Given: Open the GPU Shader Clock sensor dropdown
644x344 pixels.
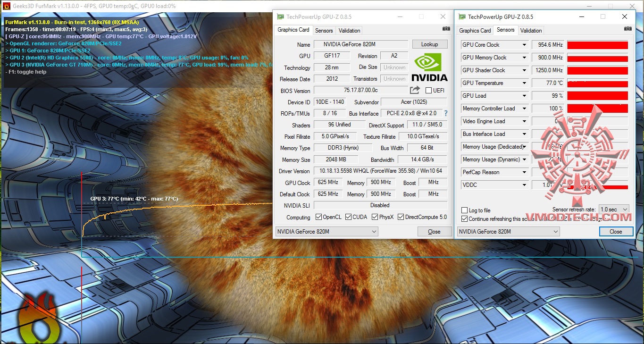Looking at the screenshot, I should (524, 70).
